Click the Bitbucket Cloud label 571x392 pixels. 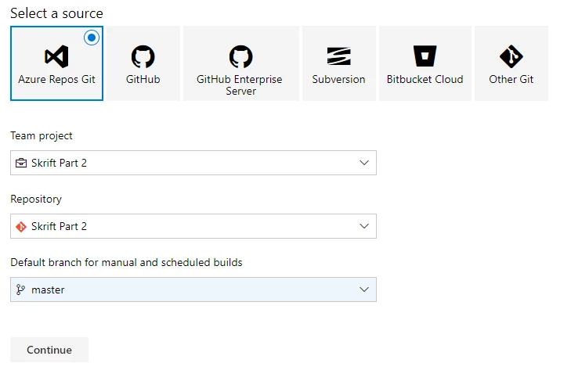pos(425,79)
